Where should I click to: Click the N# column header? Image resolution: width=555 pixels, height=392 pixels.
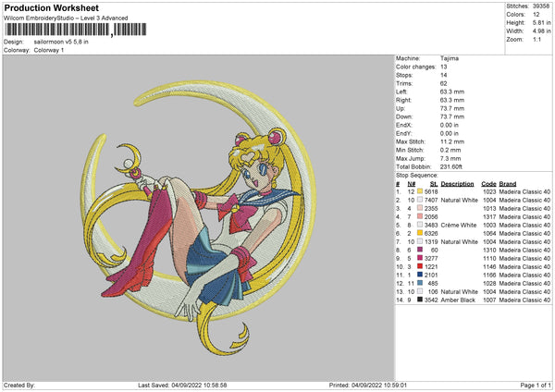(x=412, y=184)
